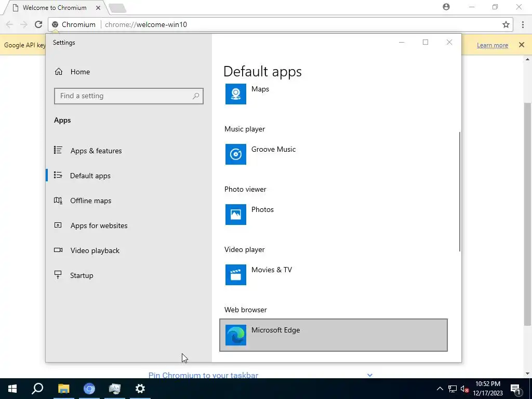
Task: Expand the Pin Chromium to taskbar section
Action: tap(370, 375)
